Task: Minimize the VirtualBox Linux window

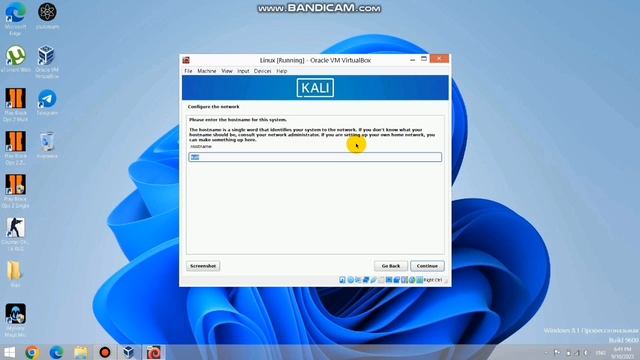Action: coord(413,60)
